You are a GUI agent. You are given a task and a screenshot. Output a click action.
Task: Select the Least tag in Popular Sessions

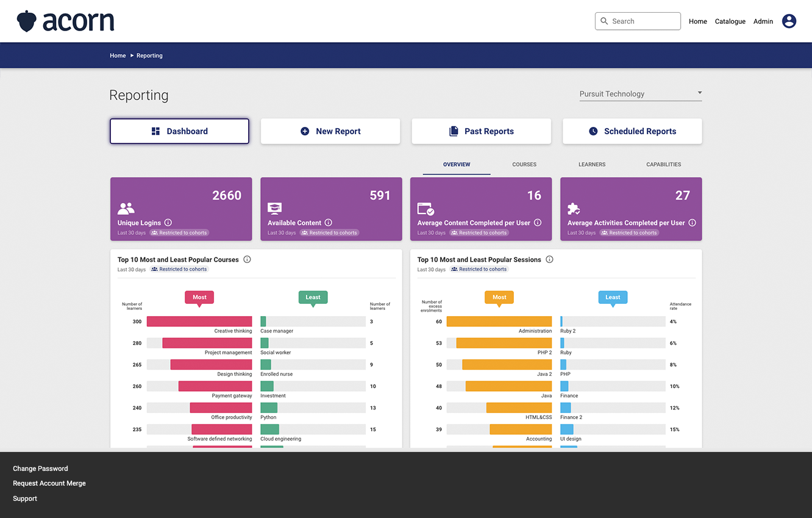(613, 297)
